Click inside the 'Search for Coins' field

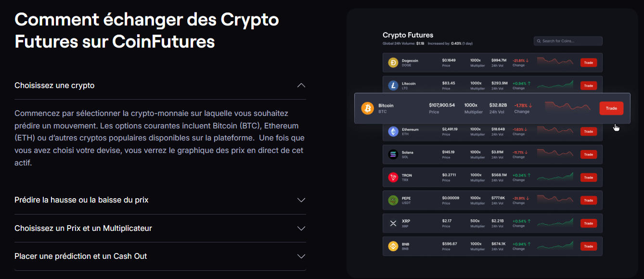(568, 41)
